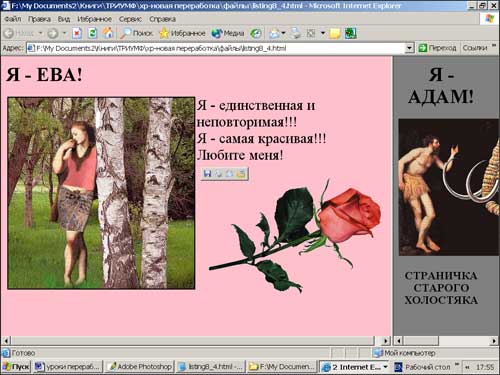500x375 pixels.
Task: Click the Я - АДАМ! heading
Action: (441, 85)
